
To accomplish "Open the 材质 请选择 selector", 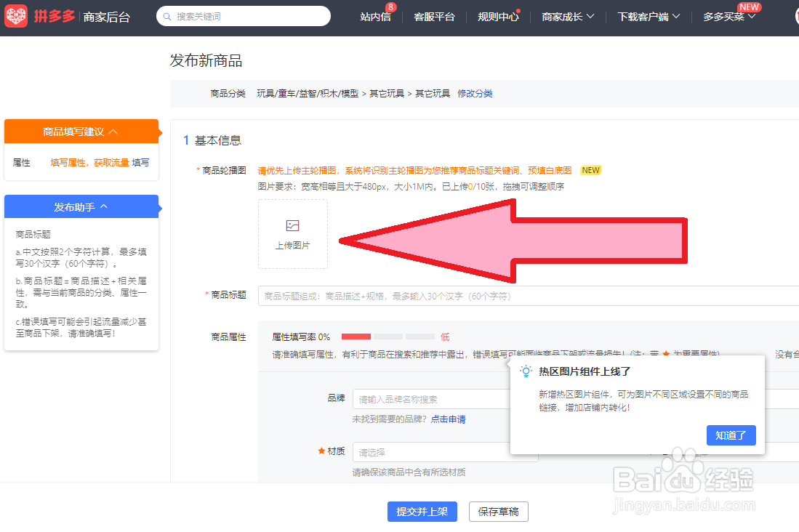I will (x=445, y=451).
